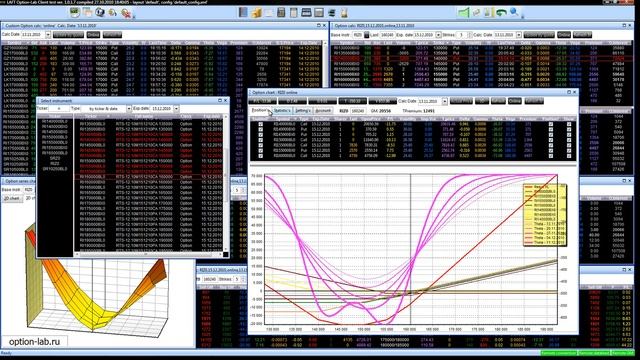
Task: Select "SR20" in Select instrument left list
Action: pyautogui.click(x=55, y=158)
